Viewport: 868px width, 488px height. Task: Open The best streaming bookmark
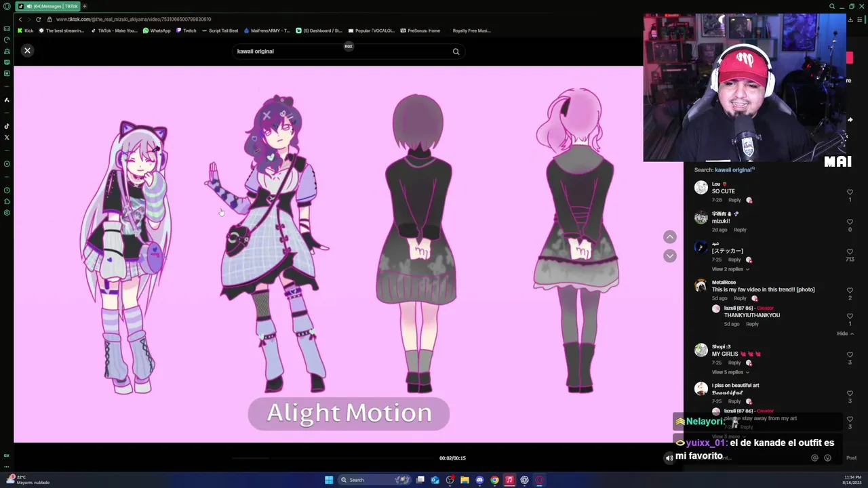pos(62,30)
